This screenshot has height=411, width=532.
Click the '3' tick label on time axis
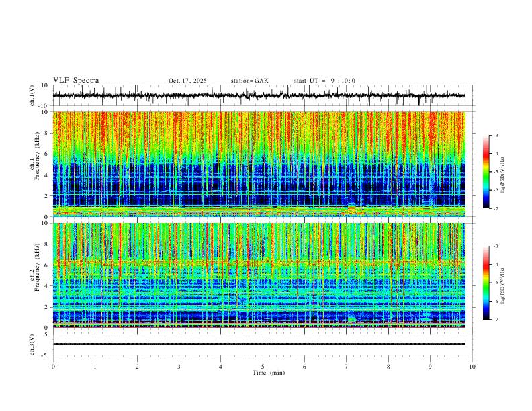point(179,367)
